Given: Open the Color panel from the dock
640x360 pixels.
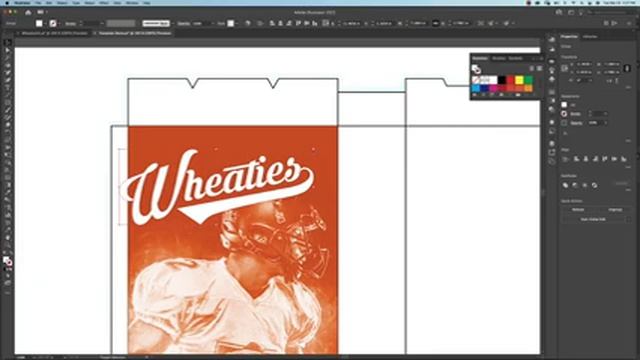Looking at the screenshot, I should (552, 40).
